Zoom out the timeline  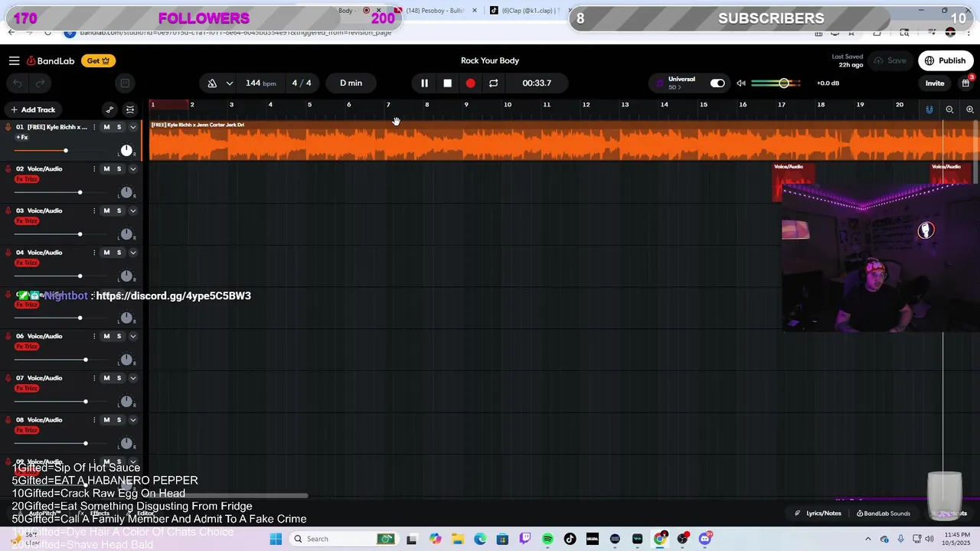point(949,109)
